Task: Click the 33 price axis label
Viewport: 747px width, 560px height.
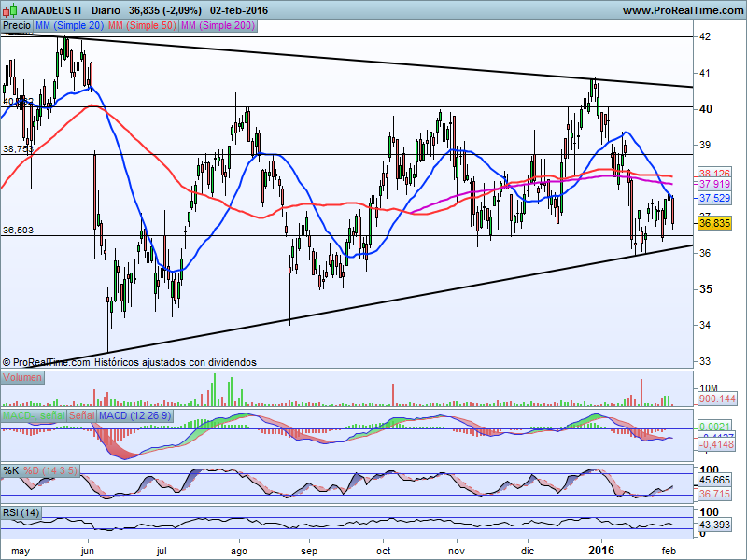Action: (706, 361)
